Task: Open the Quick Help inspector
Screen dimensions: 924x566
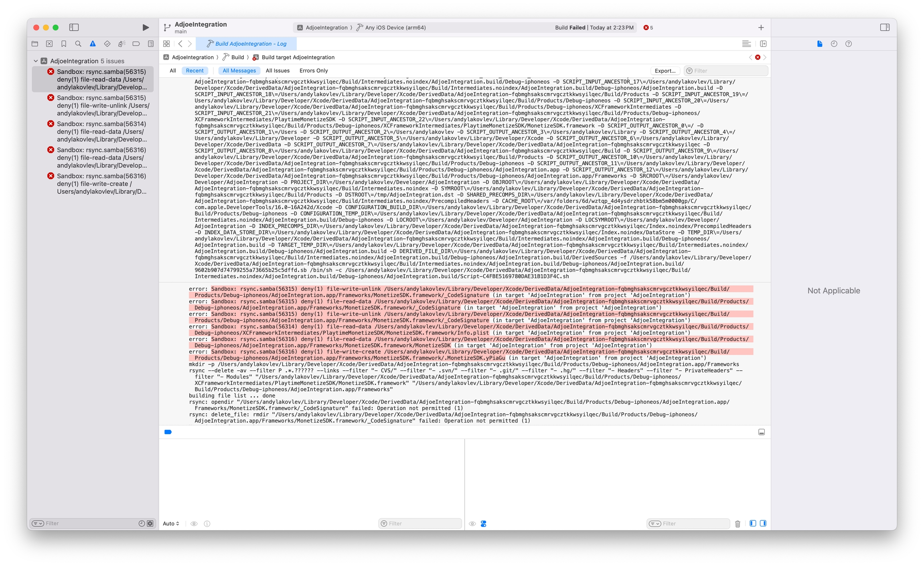Action: coord(849,44)
